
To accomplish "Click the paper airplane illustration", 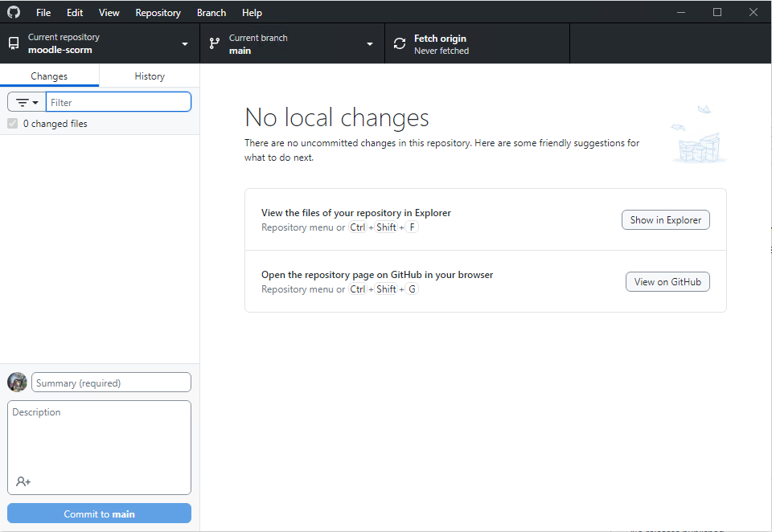I will coord(699,134).
